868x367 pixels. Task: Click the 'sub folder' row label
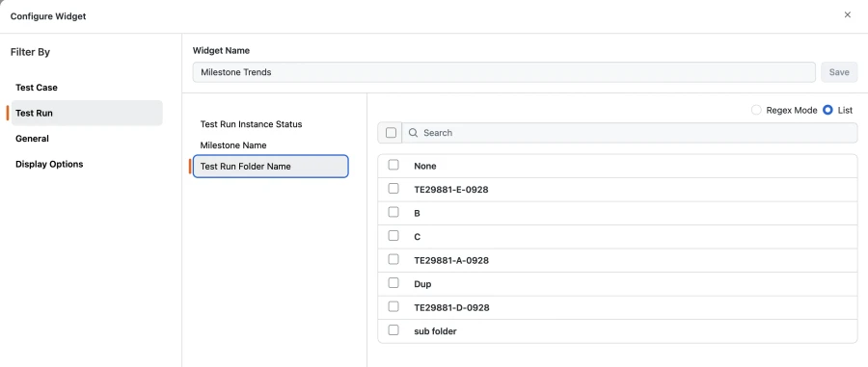[435, 331]
